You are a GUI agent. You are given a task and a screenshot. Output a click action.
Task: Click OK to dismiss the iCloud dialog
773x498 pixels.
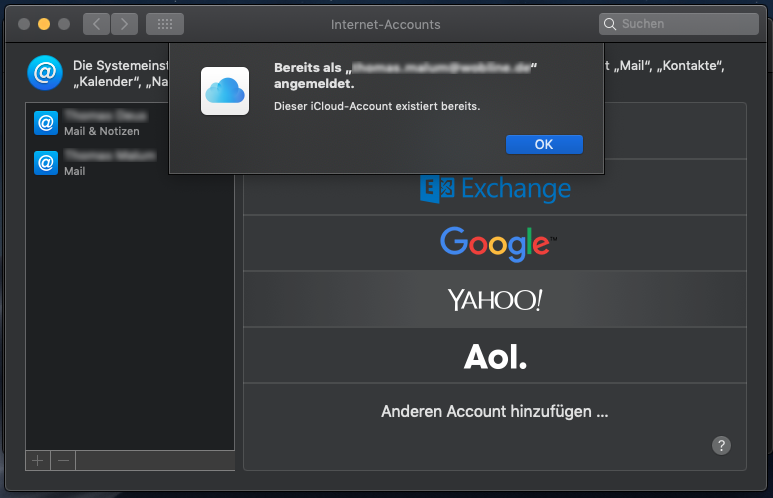[x=544, y=144]
